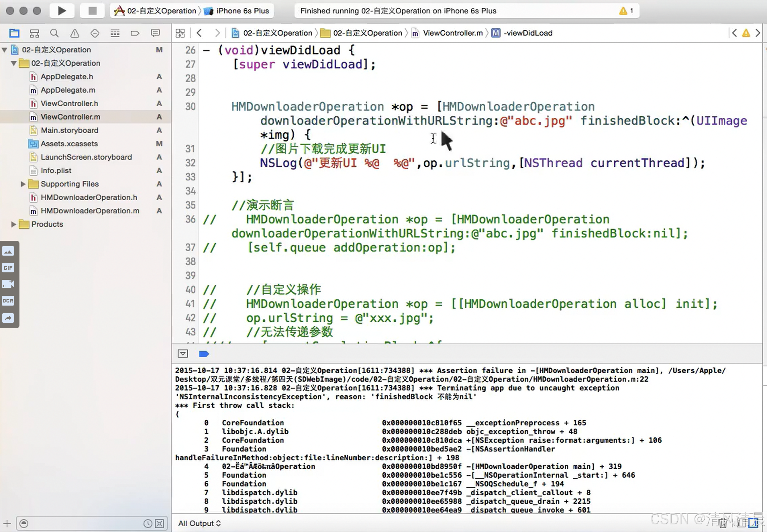Open the issue navigator warning icon
The image size is (767, 532).
[74, 33]
